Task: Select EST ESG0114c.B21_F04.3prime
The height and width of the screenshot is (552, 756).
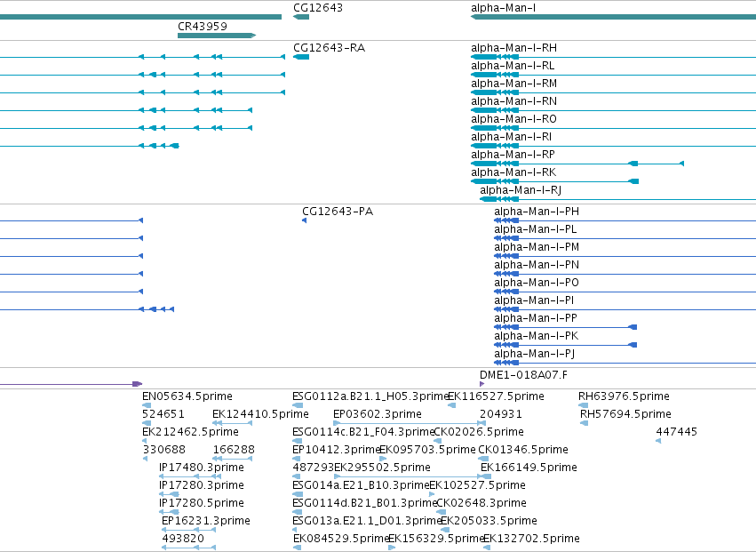Action: pos(363,432)
